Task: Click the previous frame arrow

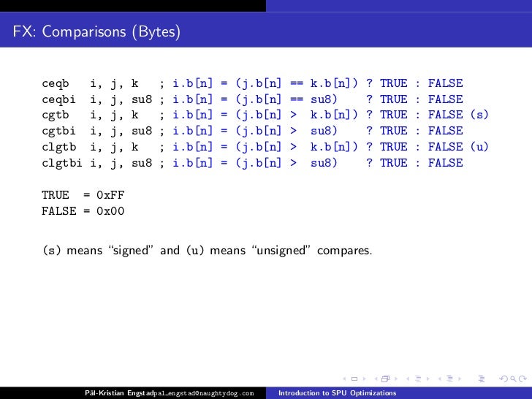Action: [x=376, y=379]
